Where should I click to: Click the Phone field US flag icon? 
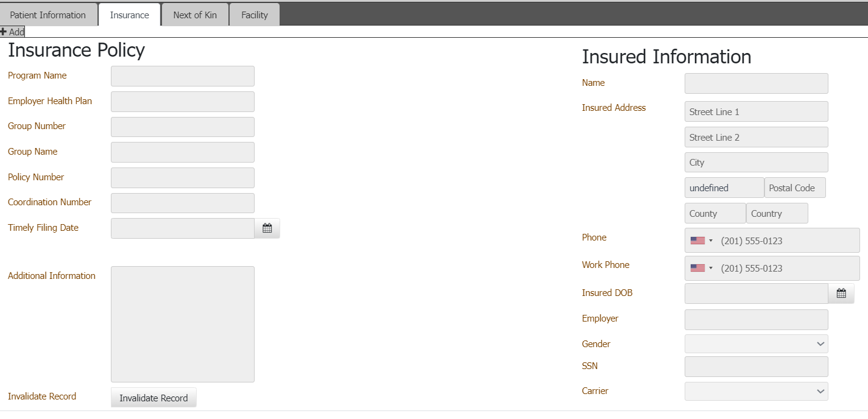[697, 241]
